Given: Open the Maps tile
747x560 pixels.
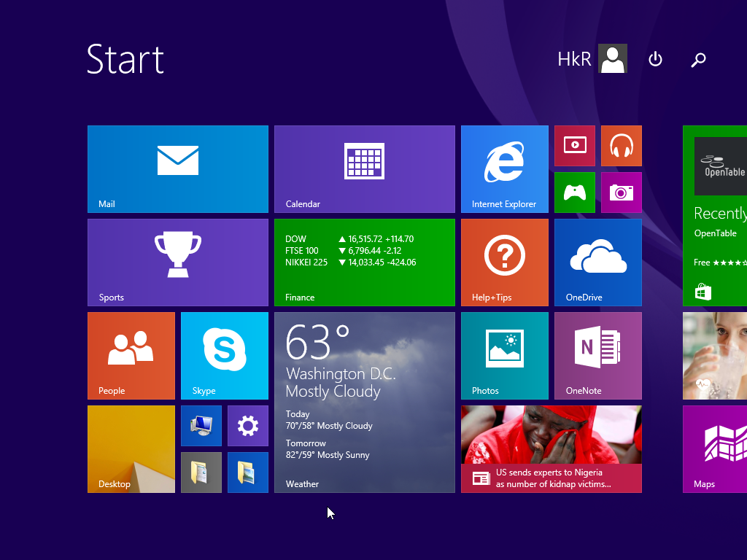Looking at the screenshot, I should pyautogui.click(x=715, y=449).
